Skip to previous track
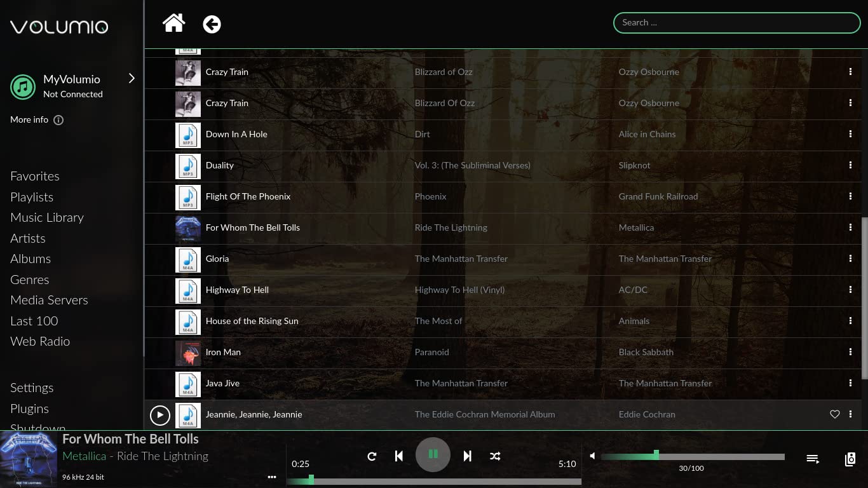The image size is (868, 488). [x=399, y=456]
